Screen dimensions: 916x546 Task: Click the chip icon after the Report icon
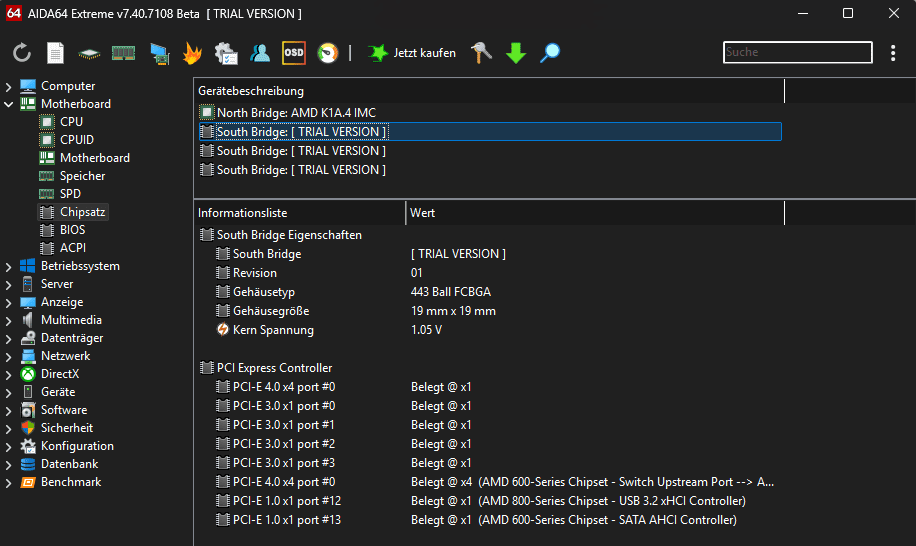click(x=89, y=53)
